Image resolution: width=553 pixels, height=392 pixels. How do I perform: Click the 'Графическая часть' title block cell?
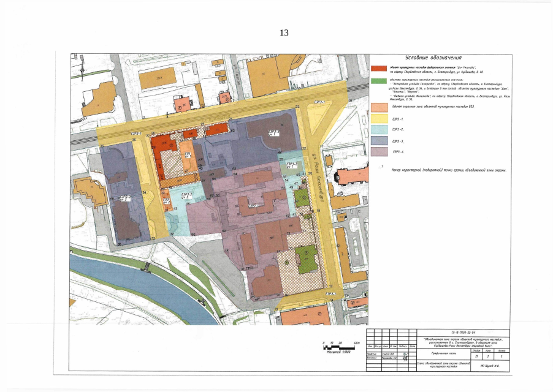pos(441,355)
